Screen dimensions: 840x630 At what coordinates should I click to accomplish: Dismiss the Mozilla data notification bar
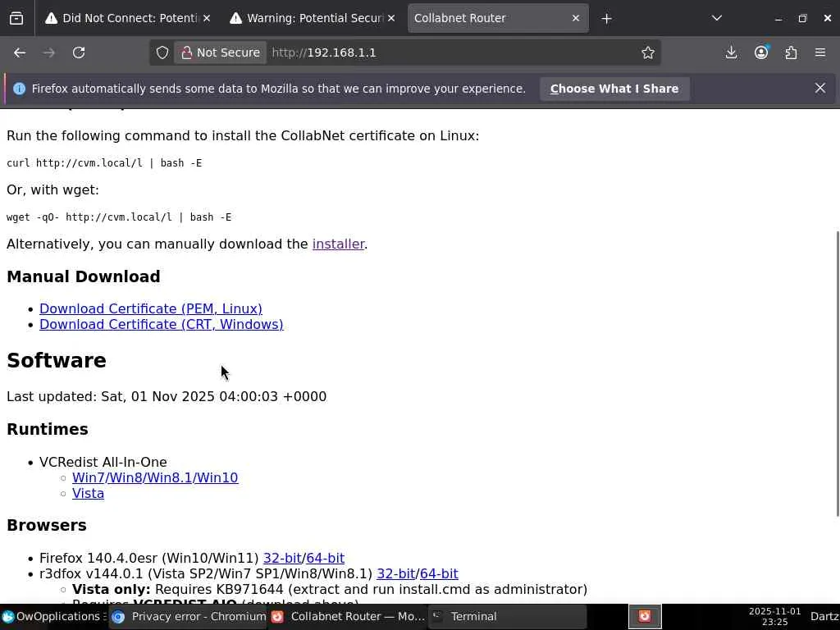(820, 88)
